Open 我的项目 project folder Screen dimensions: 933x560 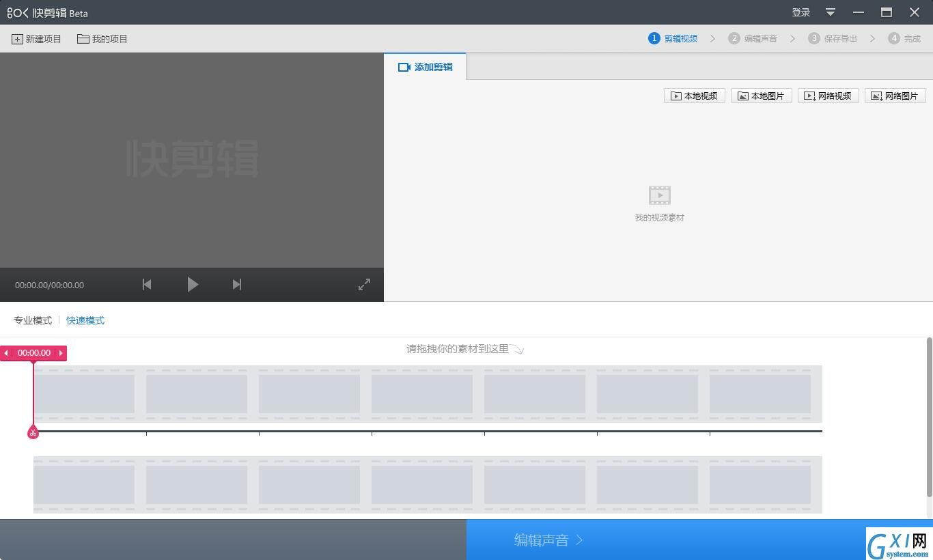(102, 39)
